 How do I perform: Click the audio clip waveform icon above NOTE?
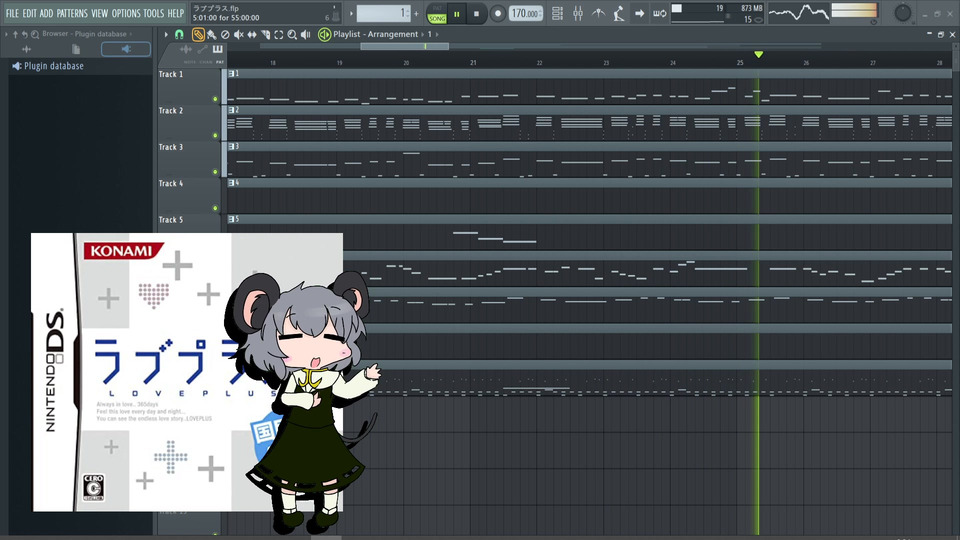point(186,50)
